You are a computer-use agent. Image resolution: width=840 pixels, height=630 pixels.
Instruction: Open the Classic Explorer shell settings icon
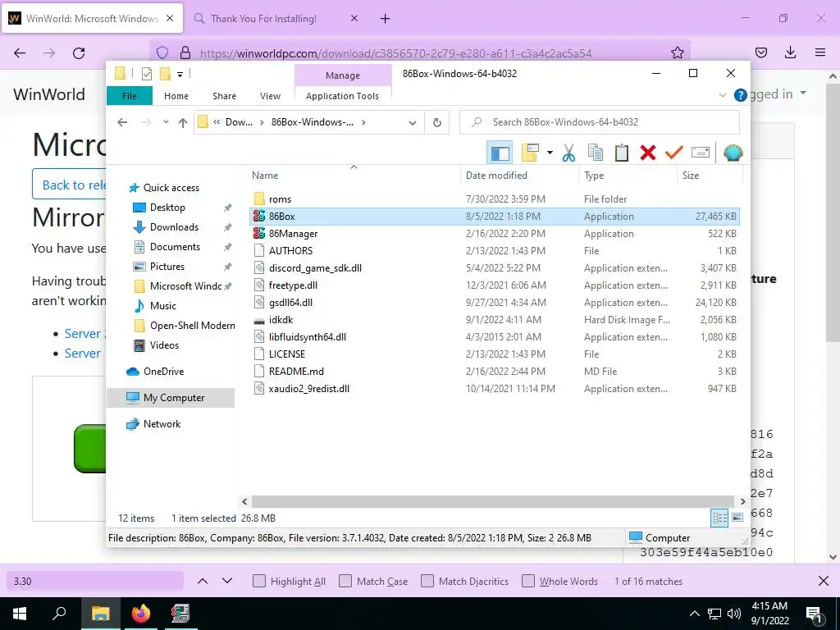(x=733, y=153)
